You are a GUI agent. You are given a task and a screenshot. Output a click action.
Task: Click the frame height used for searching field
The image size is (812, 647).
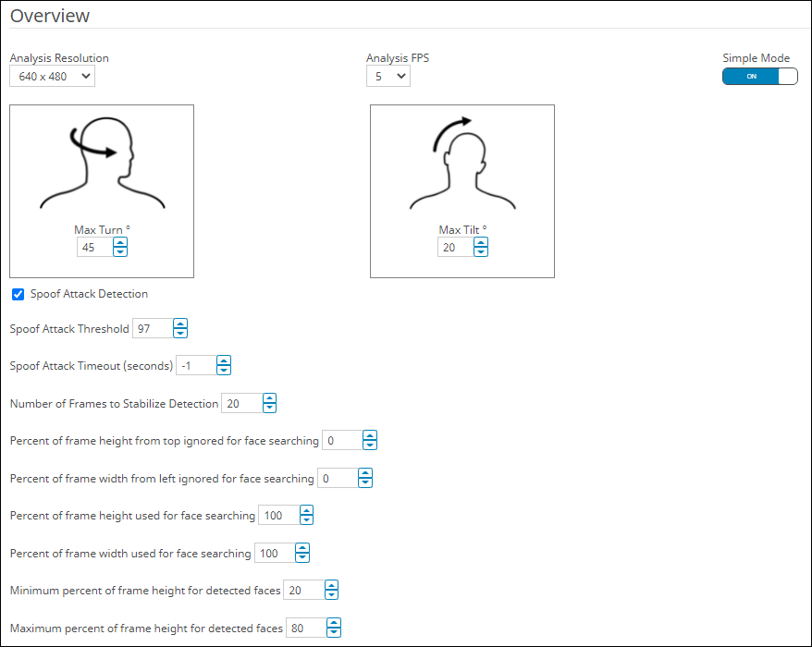[279, 515]
